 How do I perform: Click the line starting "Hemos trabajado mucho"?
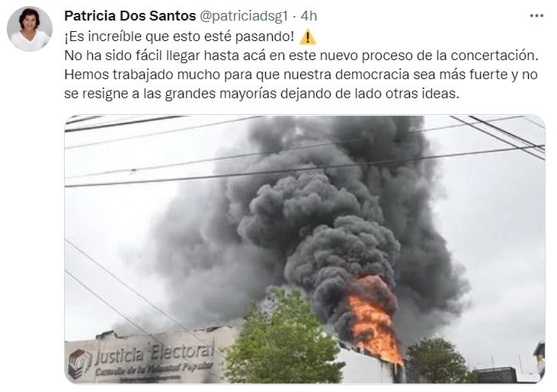(301, 75)
